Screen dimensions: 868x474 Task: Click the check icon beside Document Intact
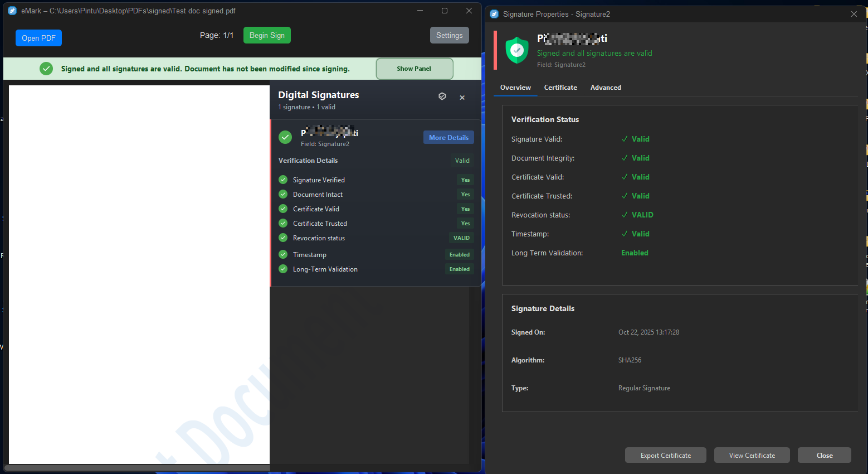pyautogui.click(x=282, y=194)
